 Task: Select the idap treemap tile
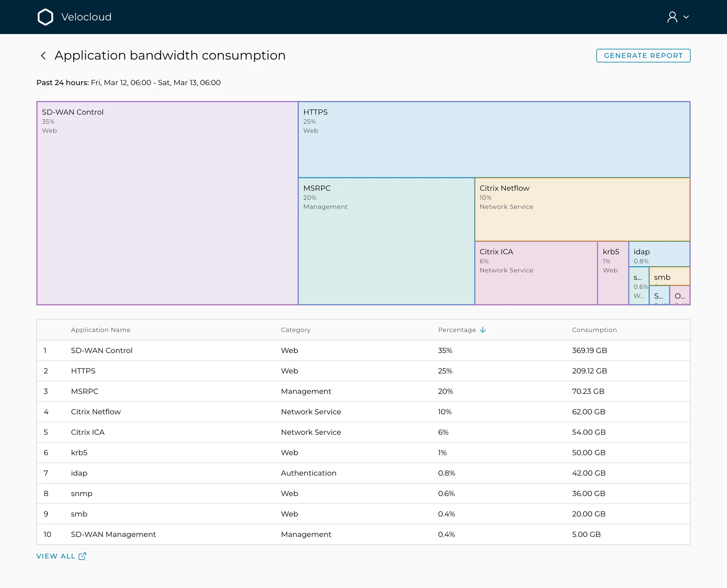tap(659, 254)
